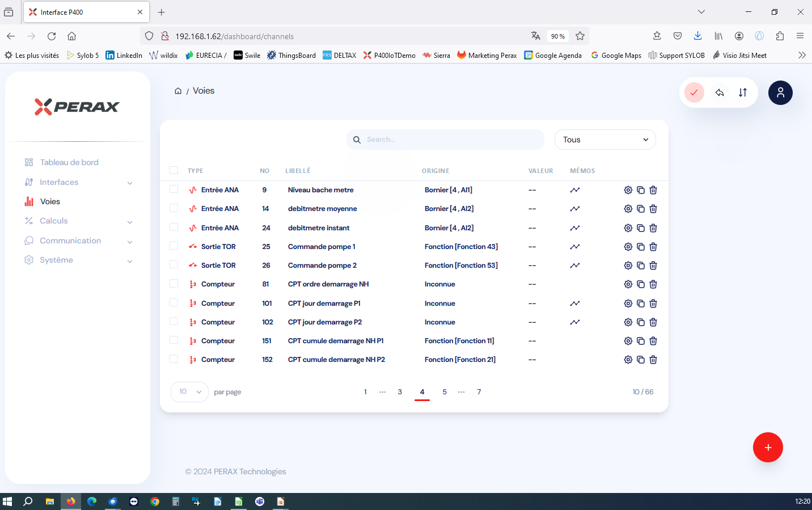Select all rows with header checkbox
Viewport: 812px width, 510px height.
click(x=174, y=170)
